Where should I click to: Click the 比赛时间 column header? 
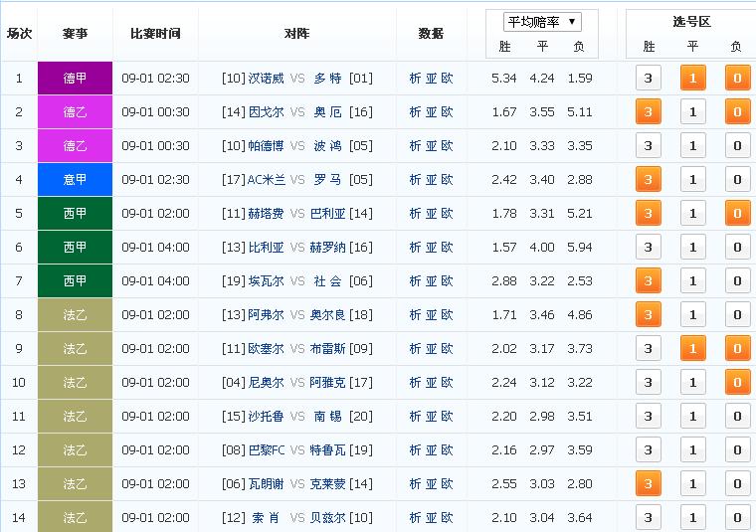(155, 33)
